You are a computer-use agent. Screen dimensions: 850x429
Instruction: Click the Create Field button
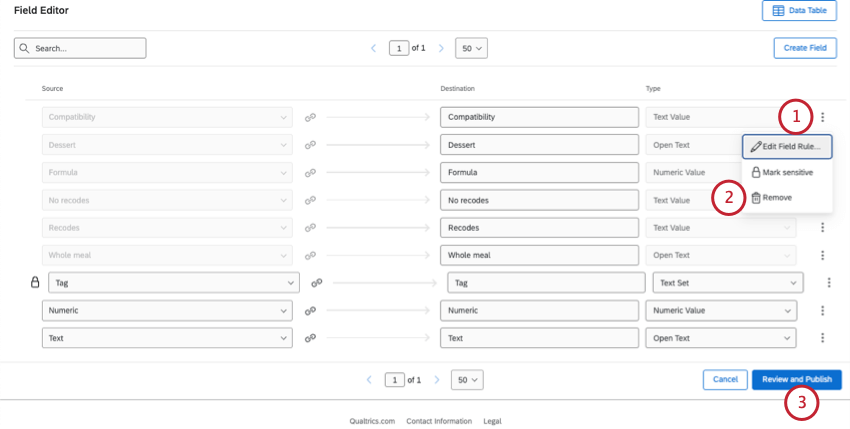coord(805,48)
